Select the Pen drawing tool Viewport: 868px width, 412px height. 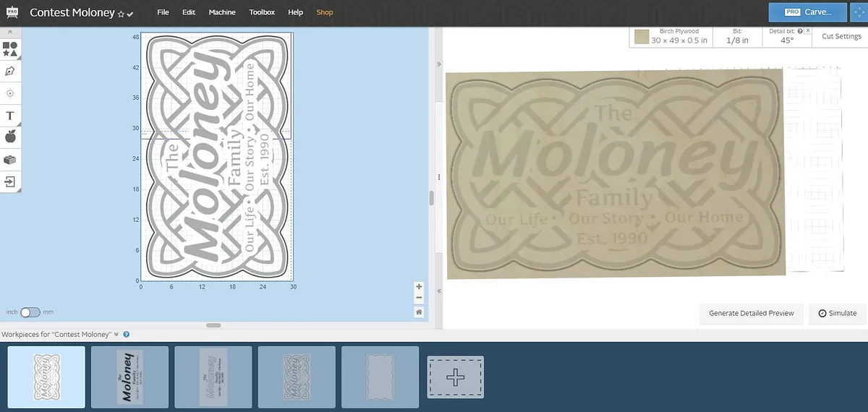[x=10, y=71]
